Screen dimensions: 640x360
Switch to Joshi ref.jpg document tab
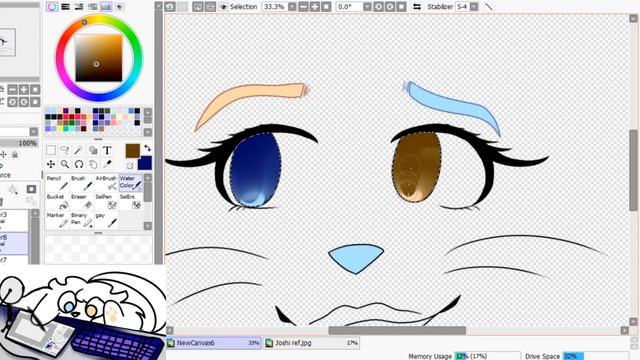click(x=311, y=343)
